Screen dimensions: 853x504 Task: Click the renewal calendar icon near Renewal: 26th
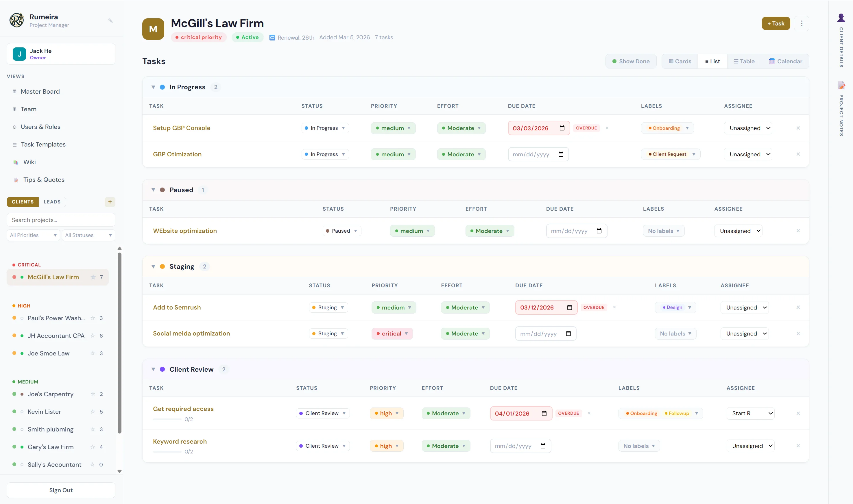272,37
